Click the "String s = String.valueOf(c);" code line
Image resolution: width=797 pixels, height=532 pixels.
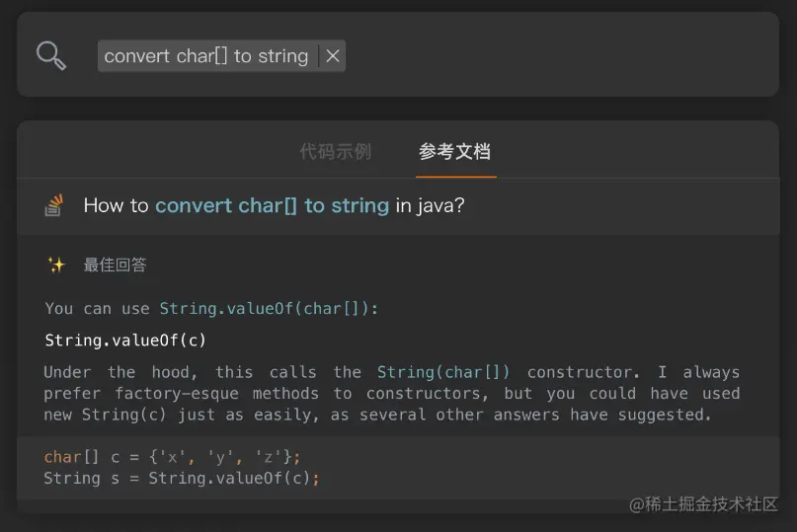182,478
